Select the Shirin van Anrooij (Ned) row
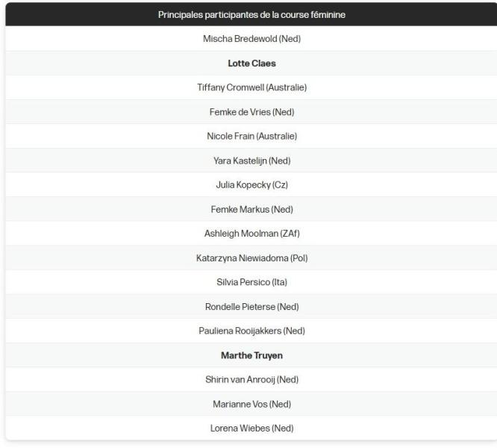 (x=251, y=379)
